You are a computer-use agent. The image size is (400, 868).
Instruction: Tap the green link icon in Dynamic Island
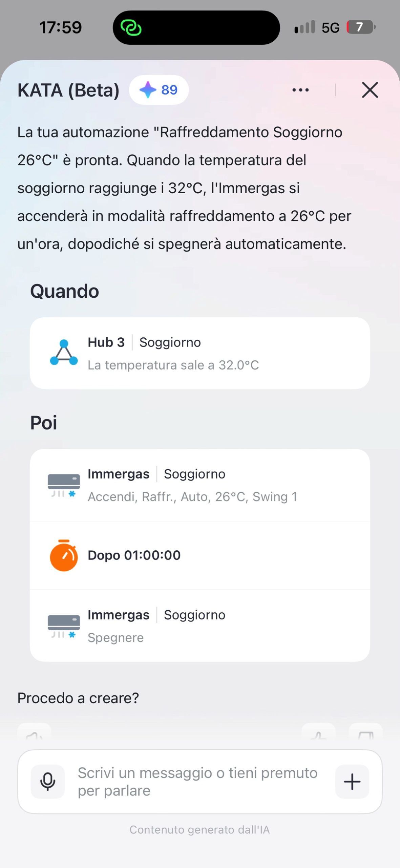point(131,27)
